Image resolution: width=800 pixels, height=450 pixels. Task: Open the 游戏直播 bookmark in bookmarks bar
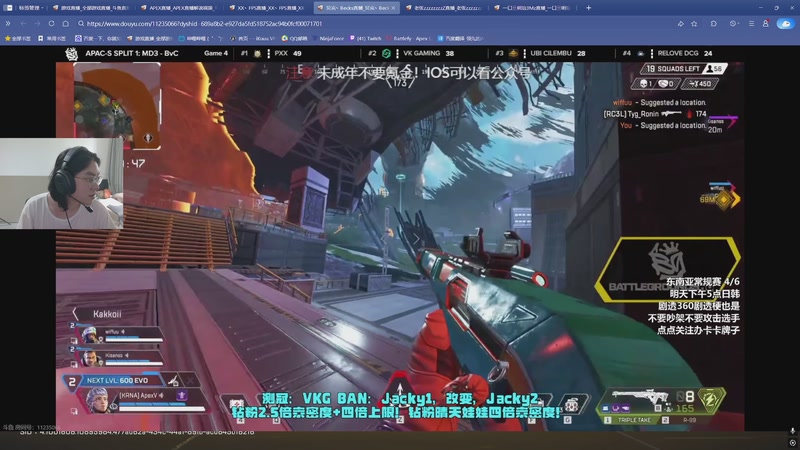tap(150, 38)
